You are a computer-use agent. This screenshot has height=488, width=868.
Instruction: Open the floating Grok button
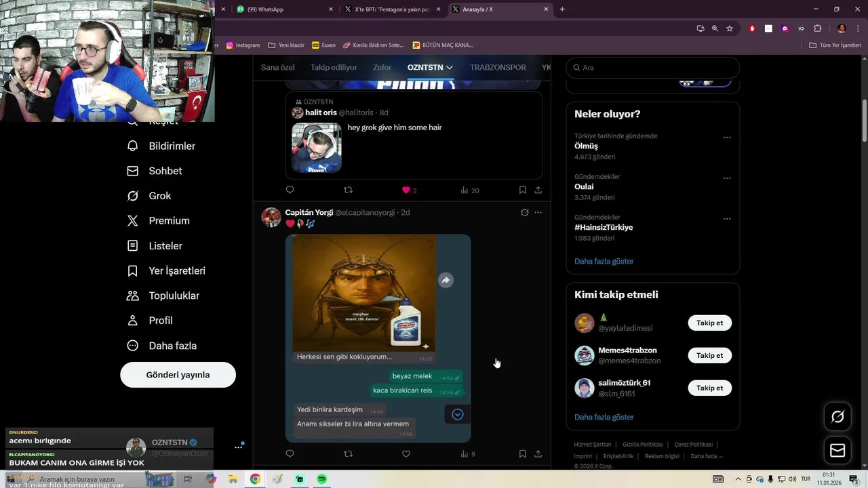coord(837,417)
